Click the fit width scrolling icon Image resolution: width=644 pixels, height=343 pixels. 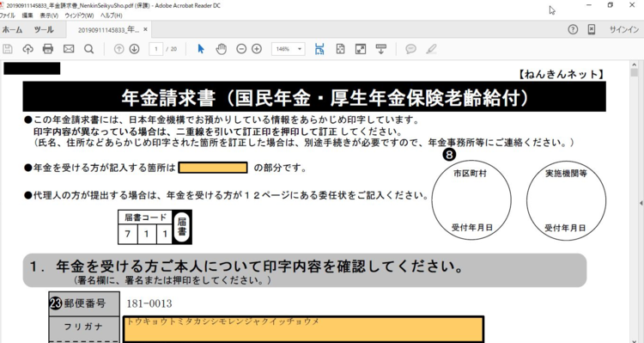pyautogui.click(x=319, y=49)
